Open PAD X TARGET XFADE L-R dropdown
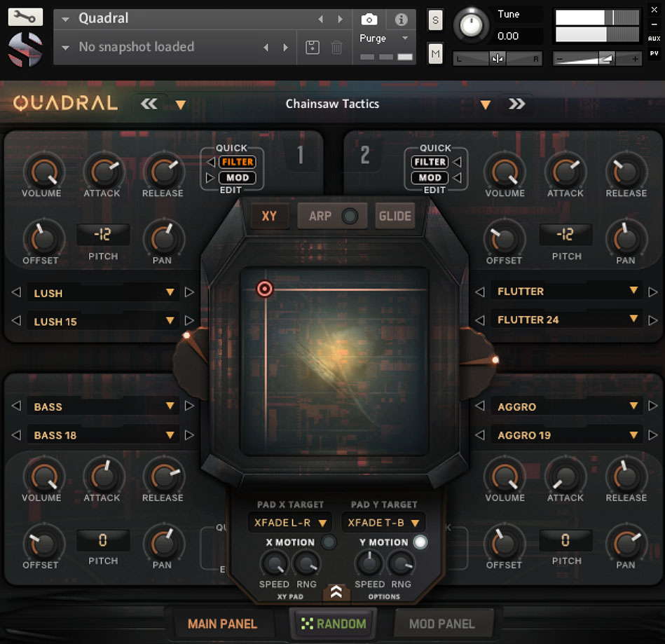 tap(289, 523)
